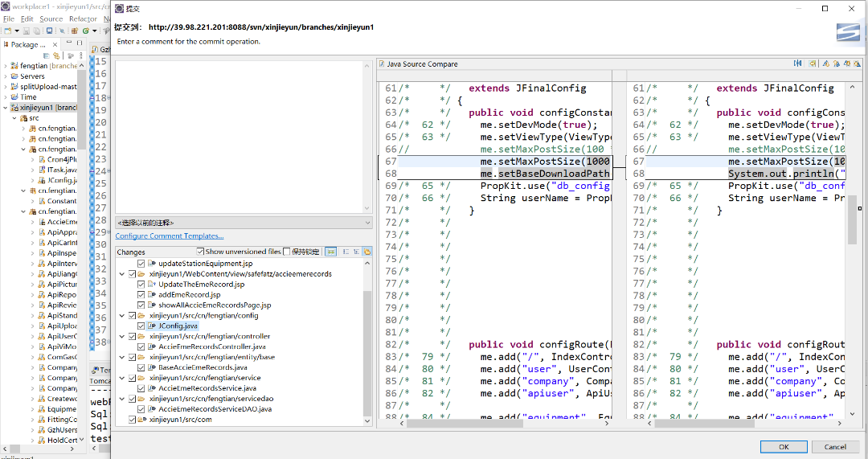This screenshot has height=459, width=868.
Task: Click the rightmost Changes panel layout icon
Action: (367, 252)
